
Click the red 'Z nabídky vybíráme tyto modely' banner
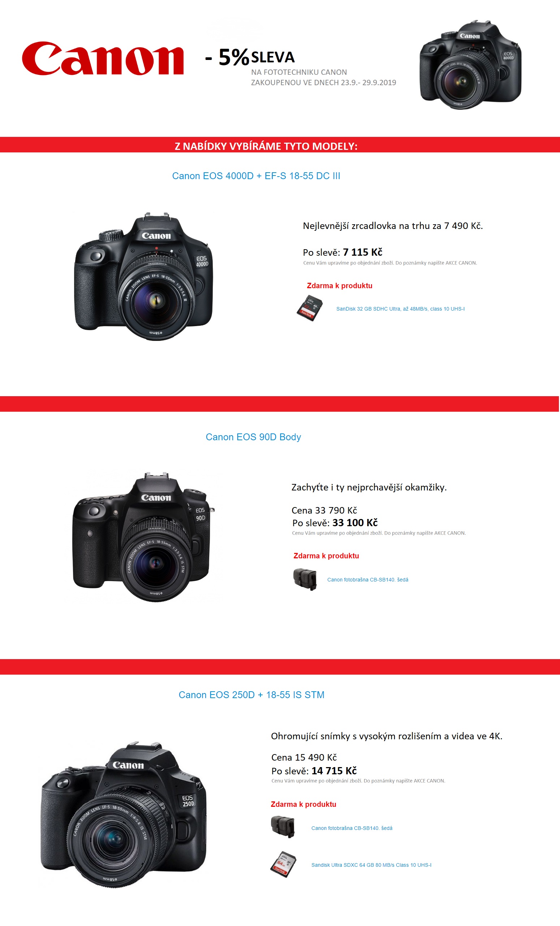280,145
